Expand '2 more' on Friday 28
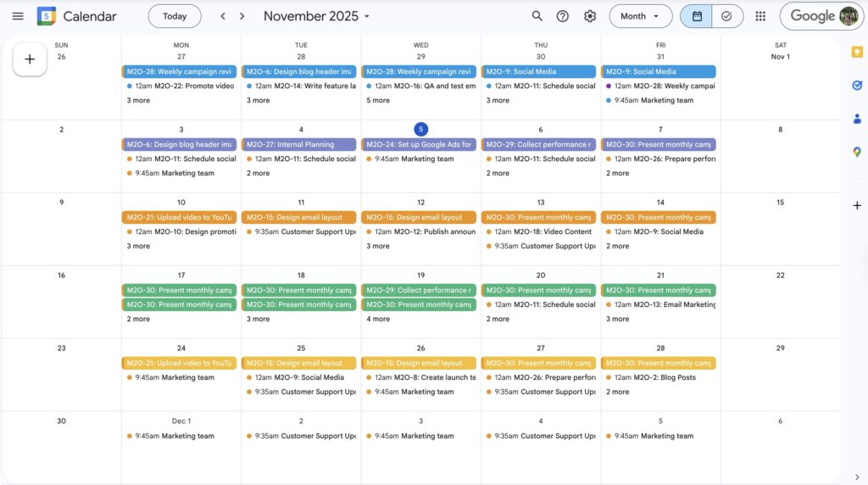This screenshot has height=485, width=868. [618, 392]
